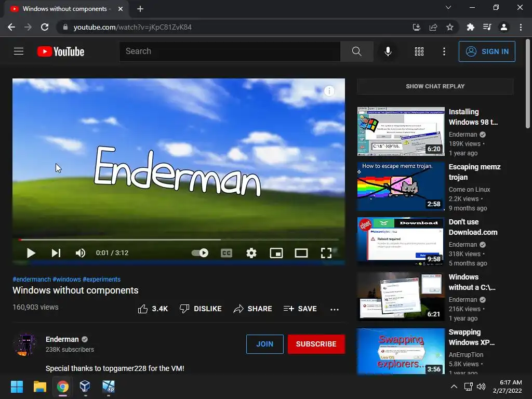Open system volume tray icon
Viewport: 532px width, 399px height.
click(x=481, y=387)
